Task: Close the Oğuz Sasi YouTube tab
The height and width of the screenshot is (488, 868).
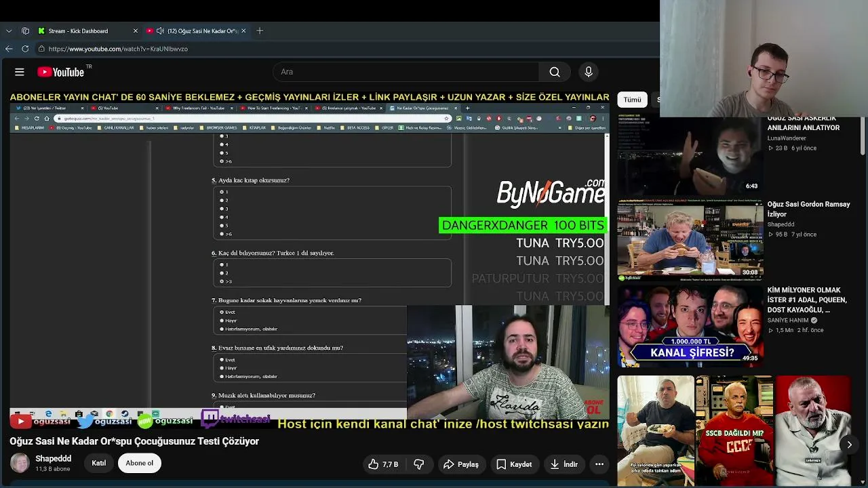Action: coord(243,30)
